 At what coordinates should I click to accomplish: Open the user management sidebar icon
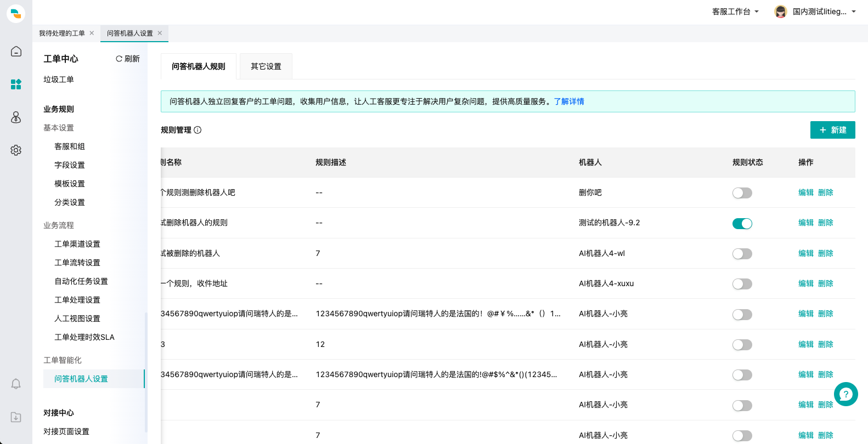click(16, 117)
